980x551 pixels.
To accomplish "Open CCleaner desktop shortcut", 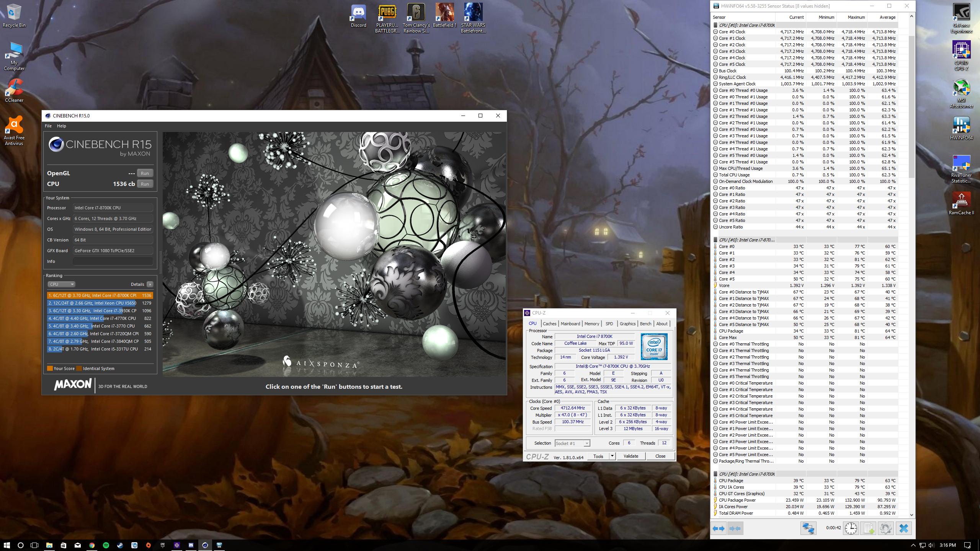I will point(14,91).
